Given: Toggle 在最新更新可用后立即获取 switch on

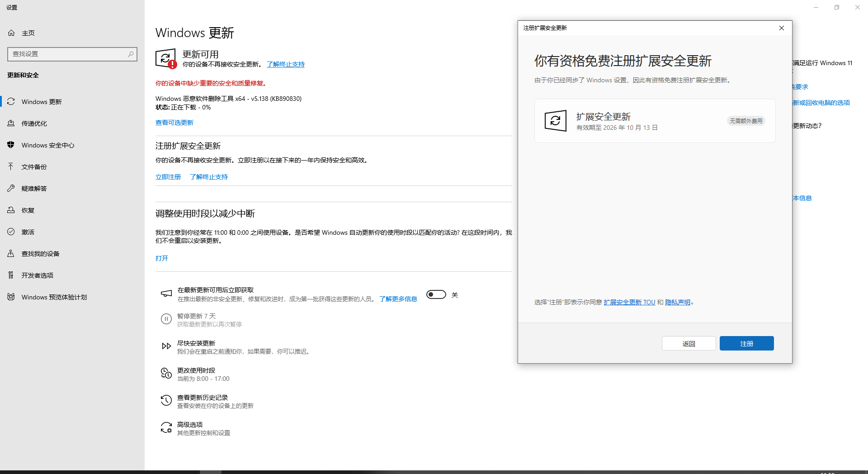Looking at the screenshot, I should coord(436,294).
